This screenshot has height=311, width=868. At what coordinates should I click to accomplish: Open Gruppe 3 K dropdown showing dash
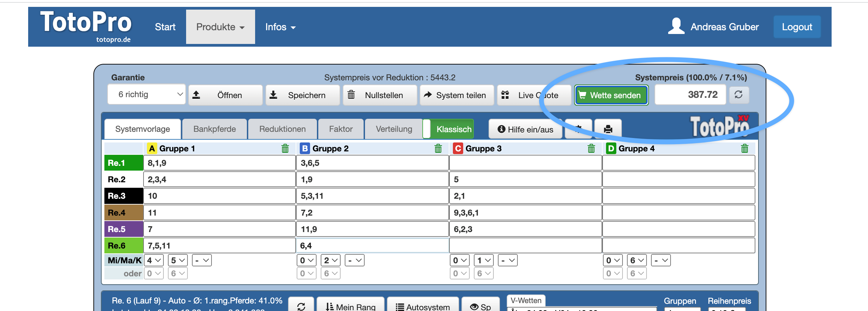[x=508, y=260]
